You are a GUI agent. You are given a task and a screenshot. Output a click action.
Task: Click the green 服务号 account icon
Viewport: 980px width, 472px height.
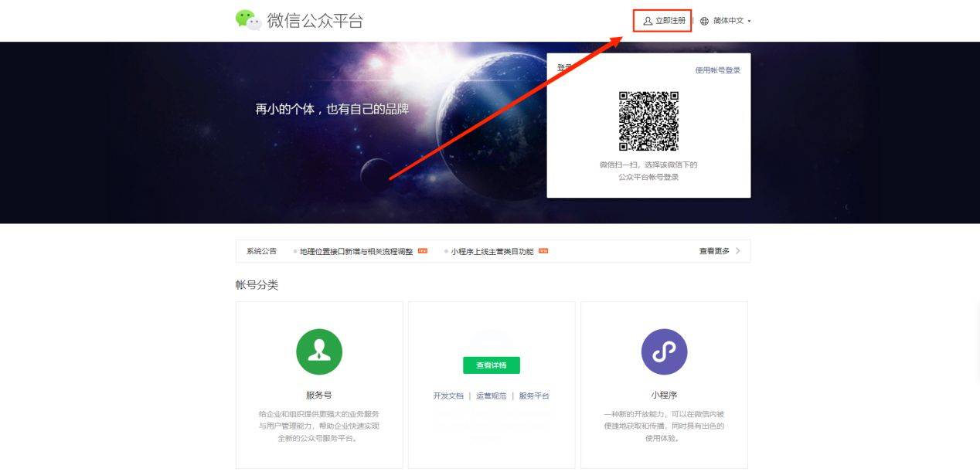[319, 351]
